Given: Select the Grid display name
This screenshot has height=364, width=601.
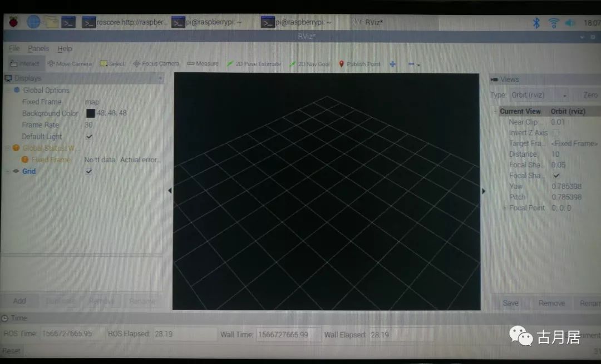Looking at the screenshot, I should point(29,172).
